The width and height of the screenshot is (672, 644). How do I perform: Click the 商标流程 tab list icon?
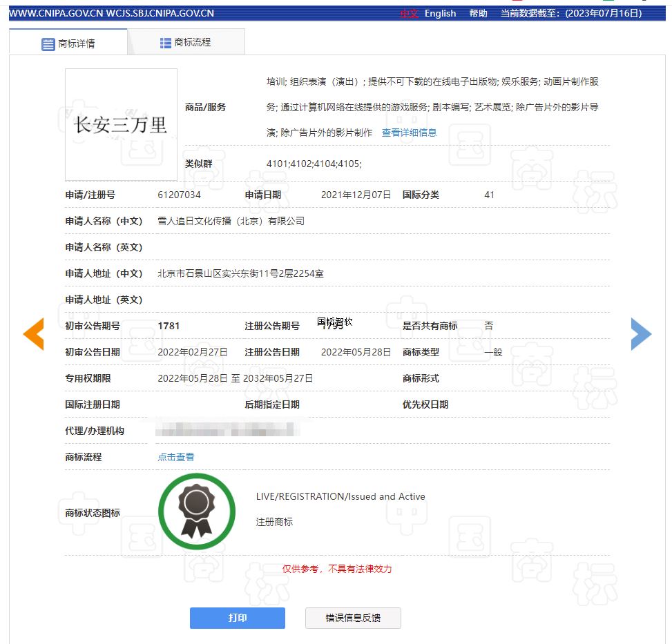click(x=166, y=43)
